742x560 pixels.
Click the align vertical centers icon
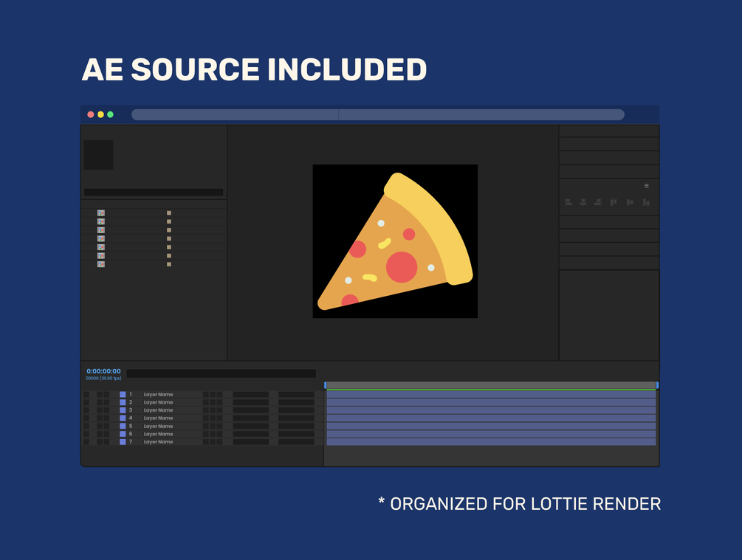[630, 202]
